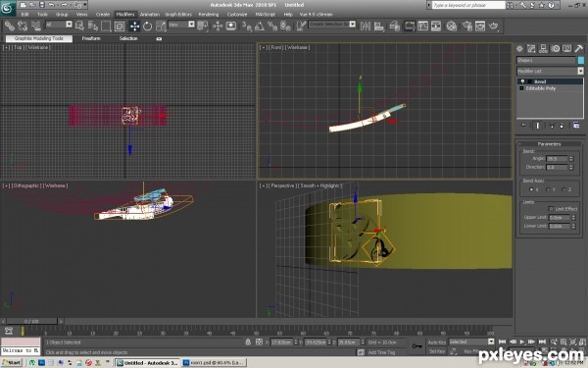This screenshot has width=588, height=368.
Task: Switch to the Selection ribbon tab
Action: pyautogui.click(x=128, y=38)
